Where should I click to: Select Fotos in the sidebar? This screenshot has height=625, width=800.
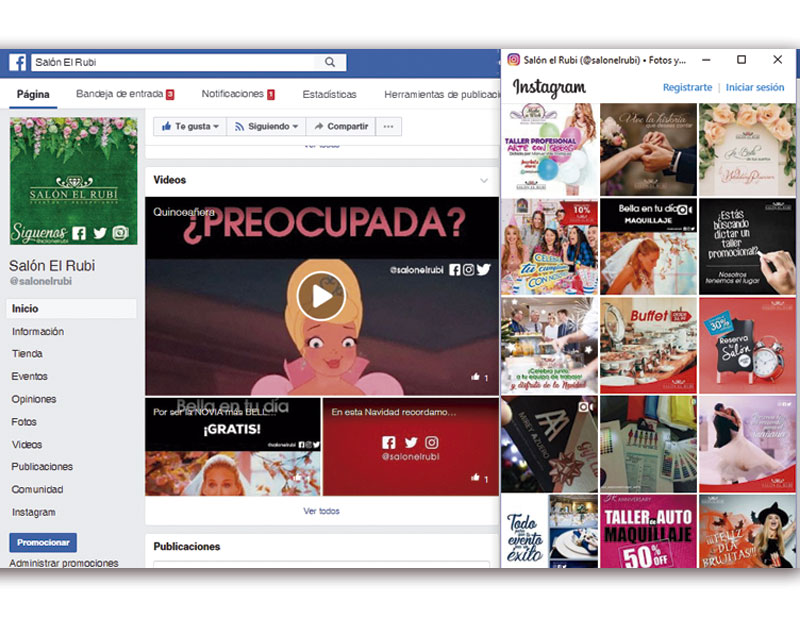click(x=24, y=422)
